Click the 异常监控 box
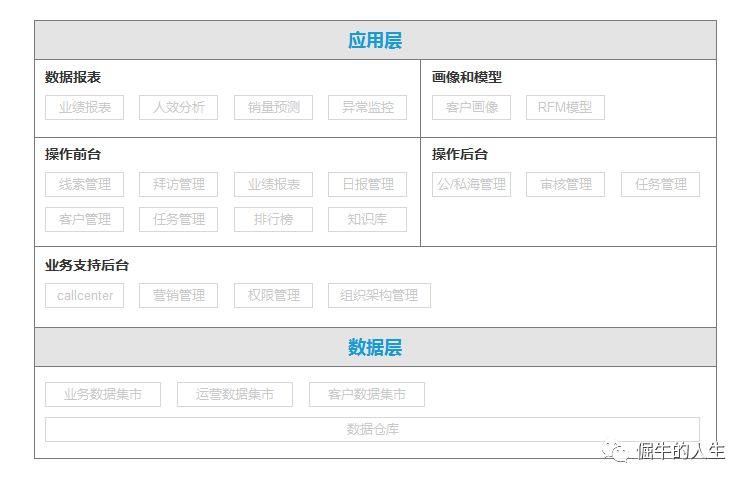The height and width of the screenshot is (484, 750). click(367, 107)
